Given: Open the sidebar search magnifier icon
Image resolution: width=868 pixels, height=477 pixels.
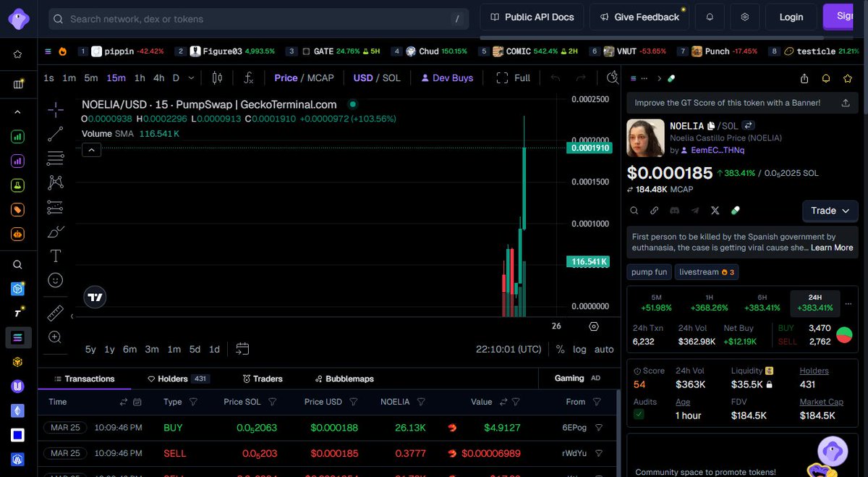Looking at the screenshot, I should (18, 265).
